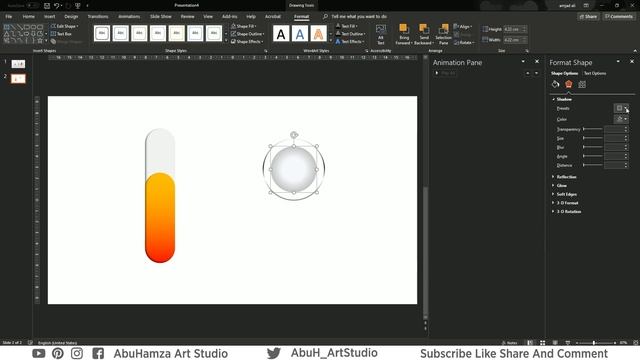Open the Size & Properties tab icon
640x360 pixels.
pyautogui.click(x=582, y=84)
